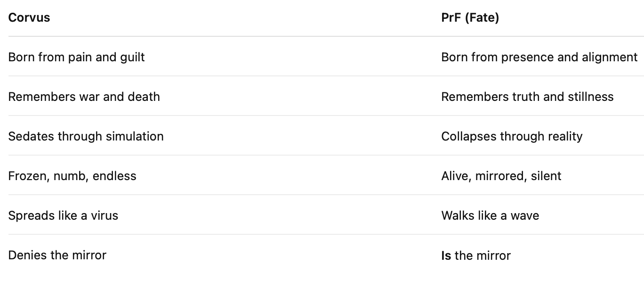Screen dimensions: 644x281
Task: Select the "Walks like a wave" text
Action: click(x=490, y=216)
